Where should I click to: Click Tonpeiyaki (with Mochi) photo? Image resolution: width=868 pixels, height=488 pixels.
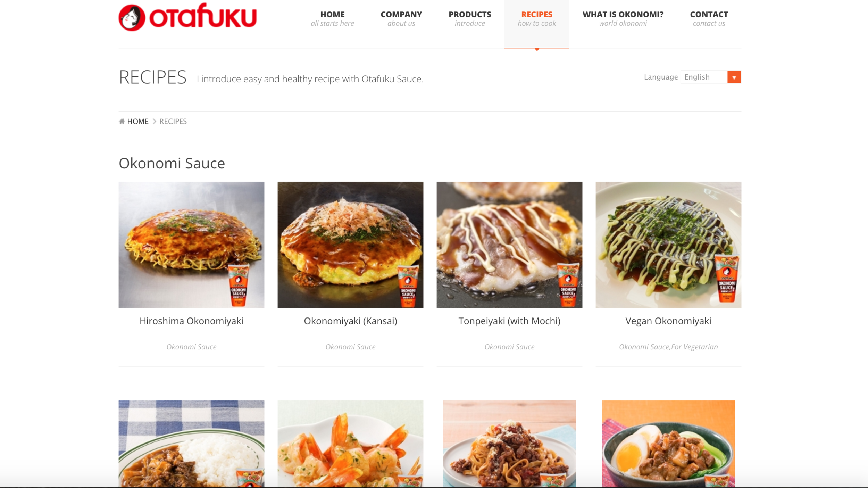click(x=509, y=245)
